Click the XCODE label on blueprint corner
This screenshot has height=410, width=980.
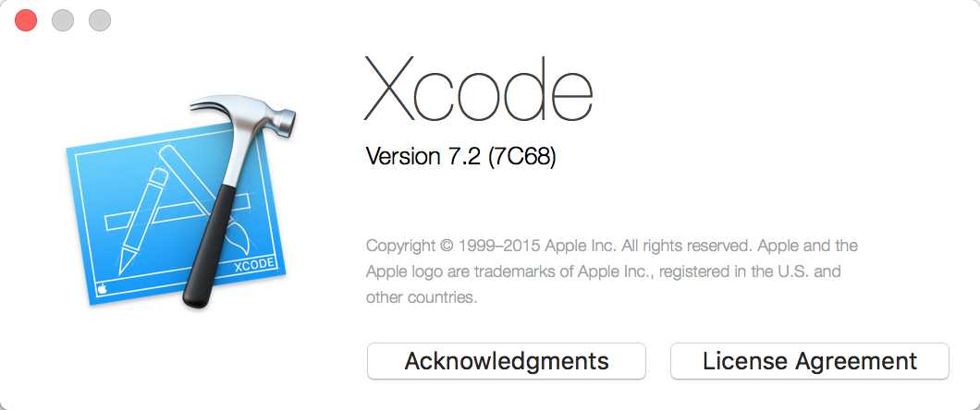(254, 266)
